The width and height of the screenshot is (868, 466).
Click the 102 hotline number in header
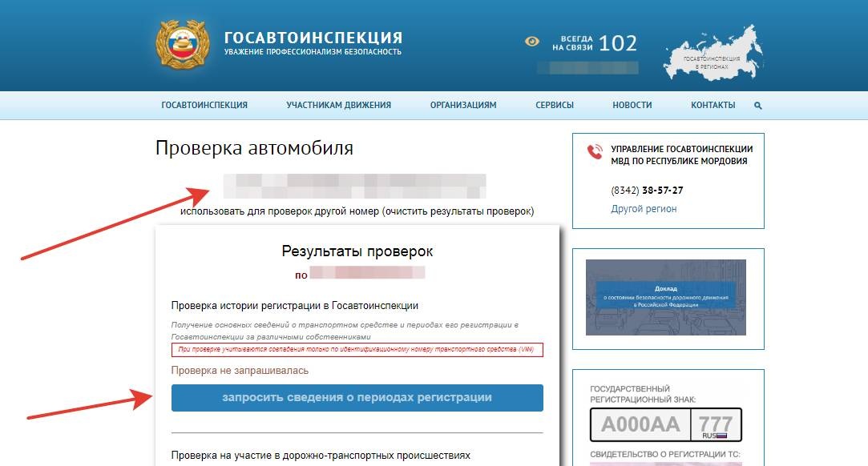point(618,42)
